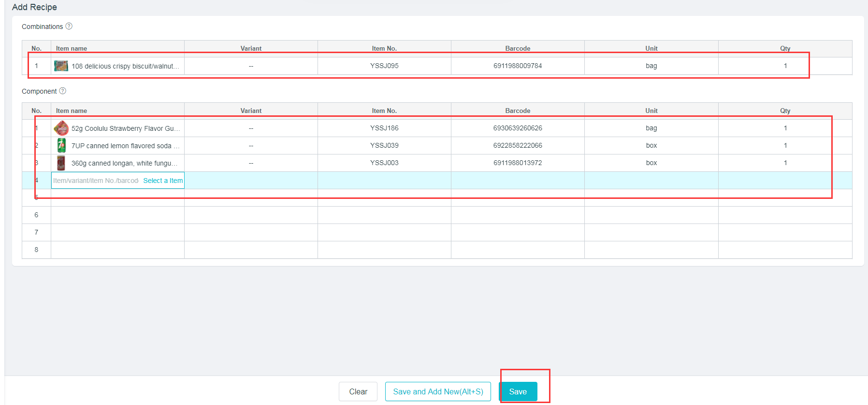Click the Clear button
Image resolution: width=868 pixels, height=405 pixels.
[x=358, y=391]
